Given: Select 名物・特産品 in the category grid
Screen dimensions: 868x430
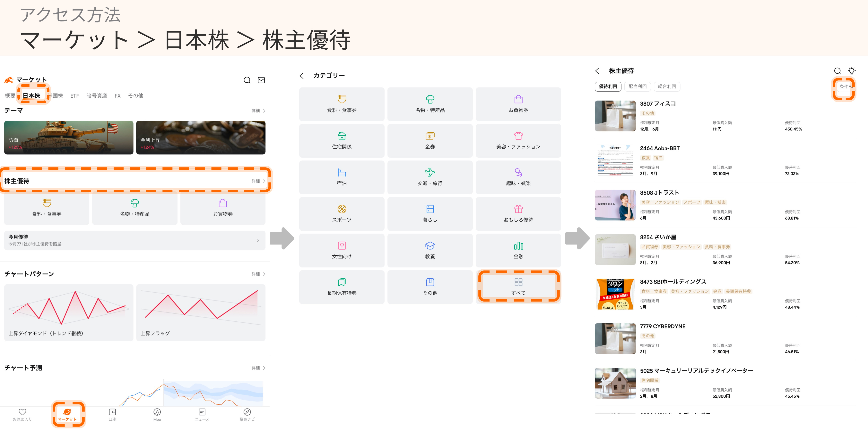Looking at the screenshot, I should pyautogui.click(x=430, y=104).
